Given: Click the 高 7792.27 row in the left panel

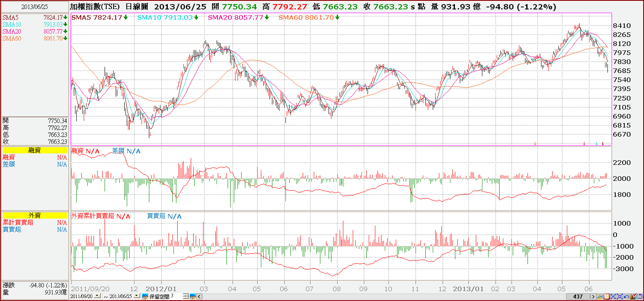Looking at the screenshot, I should [x=35, y=128].
